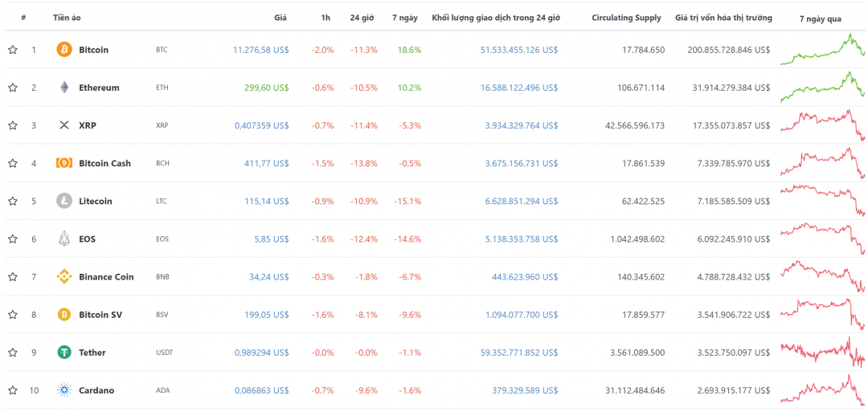Screen dimensions: 868x412
Task: Click the Tether logo icon
Action: (64, 353)
